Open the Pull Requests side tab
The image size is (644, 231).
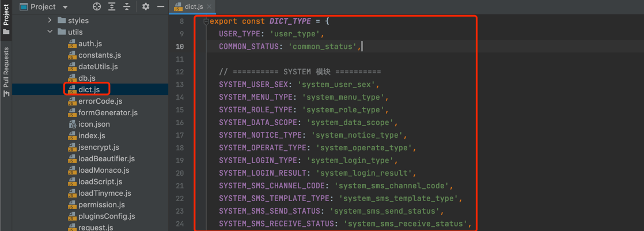tap(6, 71)
